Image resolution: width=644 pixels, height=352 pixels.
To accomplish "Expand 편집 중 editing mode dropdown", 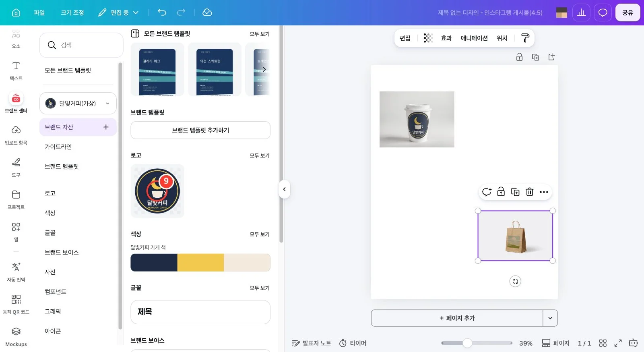I will [118, 12].
